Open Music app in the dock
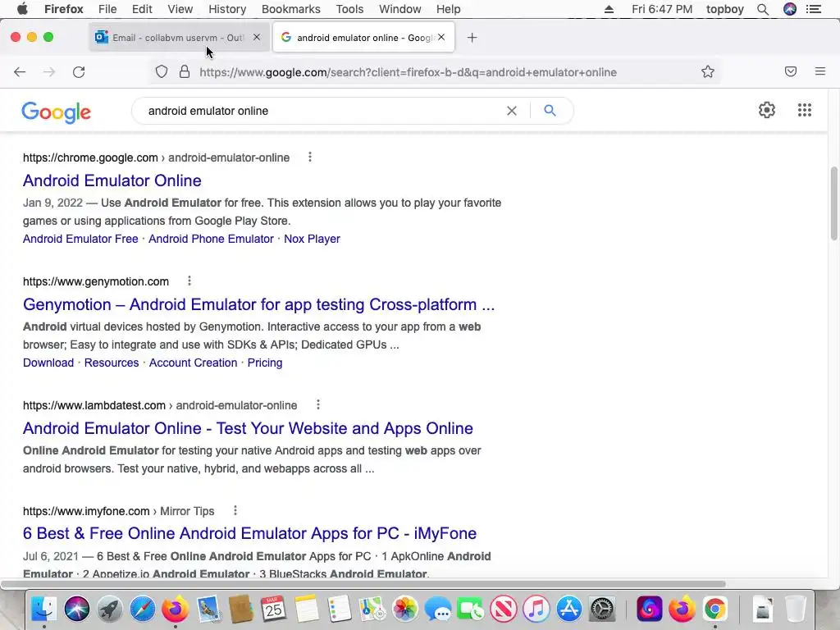This screenshot has width=840, height=630. point(536,609)
